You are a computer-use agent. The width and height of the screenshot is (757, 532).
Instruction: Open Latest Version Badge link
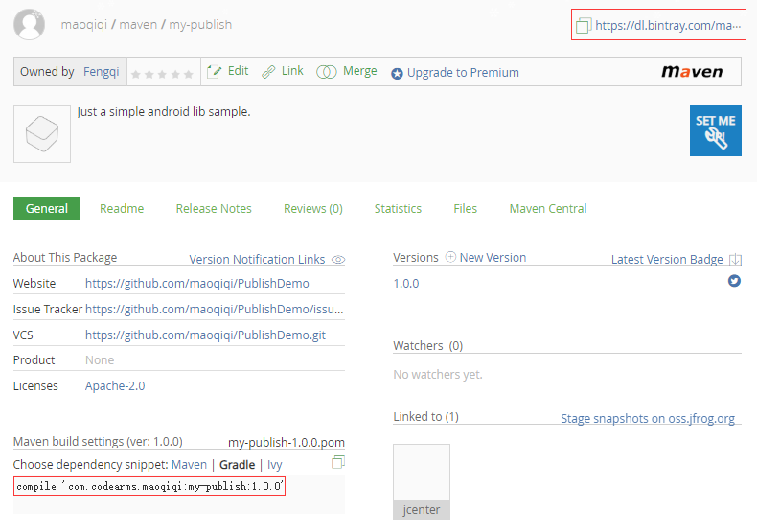[667, 259]
